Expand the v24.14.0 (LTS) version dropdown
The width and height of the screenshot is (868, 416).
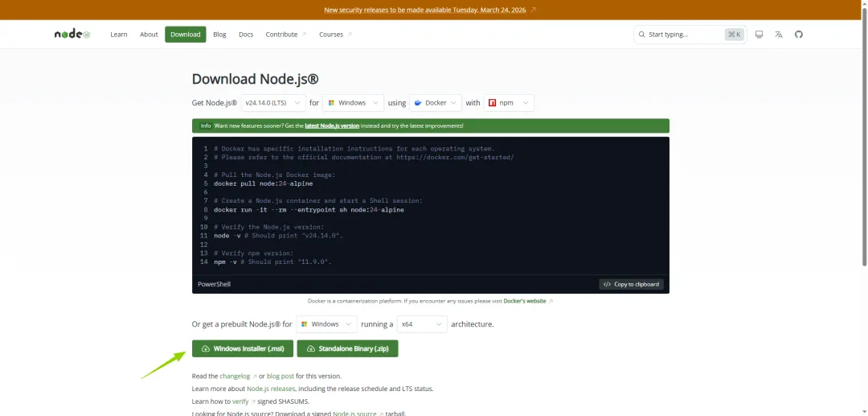coord(273,102)
